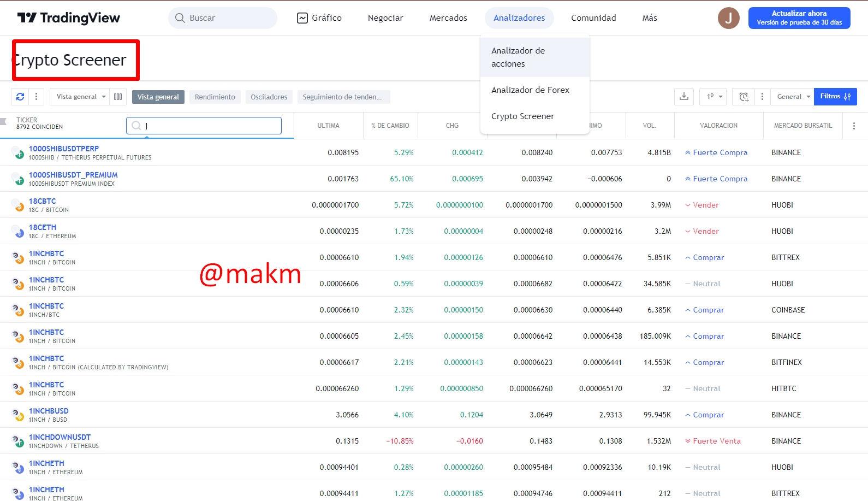
Task: Sort by MERCADO BURSATIL column header
Action: click(x=803, y=126)
